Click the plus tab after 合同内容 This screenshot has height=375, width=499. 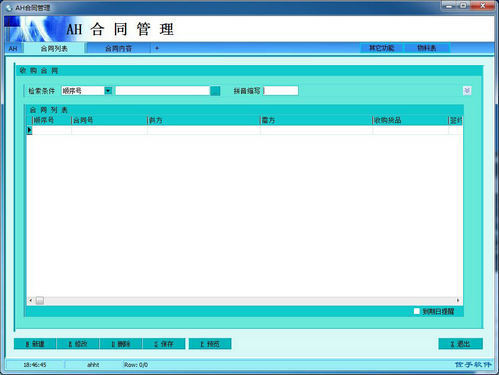coord(157,48)
